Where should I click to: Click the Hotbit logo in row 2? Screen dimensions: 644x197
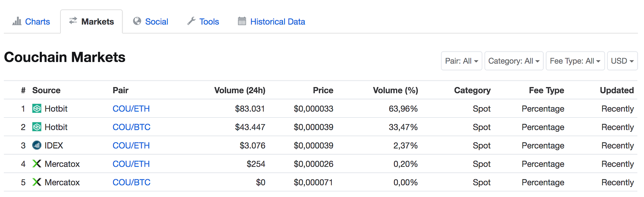37,127
